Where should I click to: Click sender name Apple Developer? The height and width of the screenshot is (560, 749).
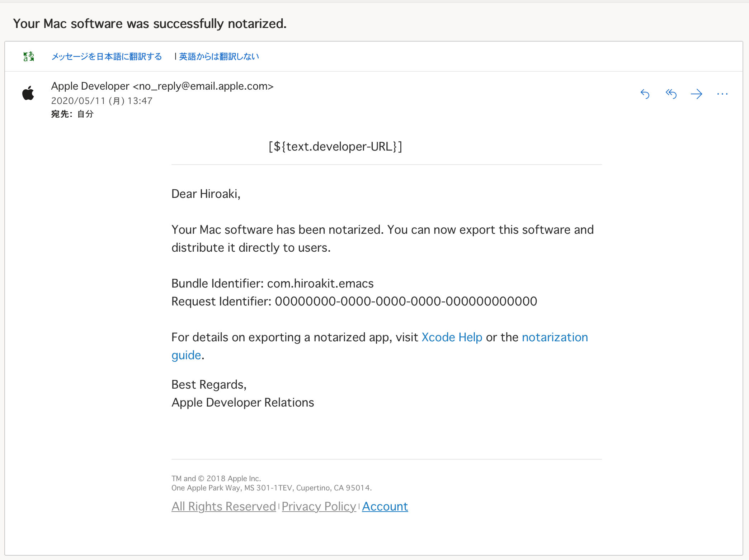90,86
